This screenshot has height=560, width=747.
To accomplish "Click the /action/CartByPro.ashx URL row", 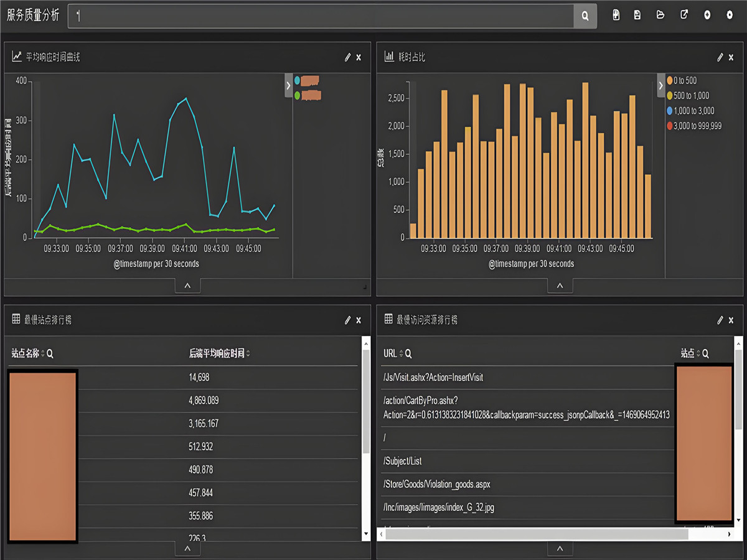I will (x=527, y=408).
